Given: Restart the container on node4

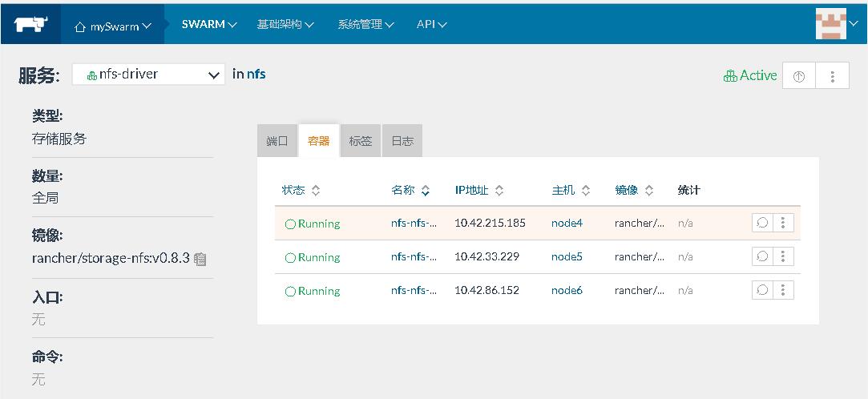Looking at the screenshot, I should coord(762,223).
